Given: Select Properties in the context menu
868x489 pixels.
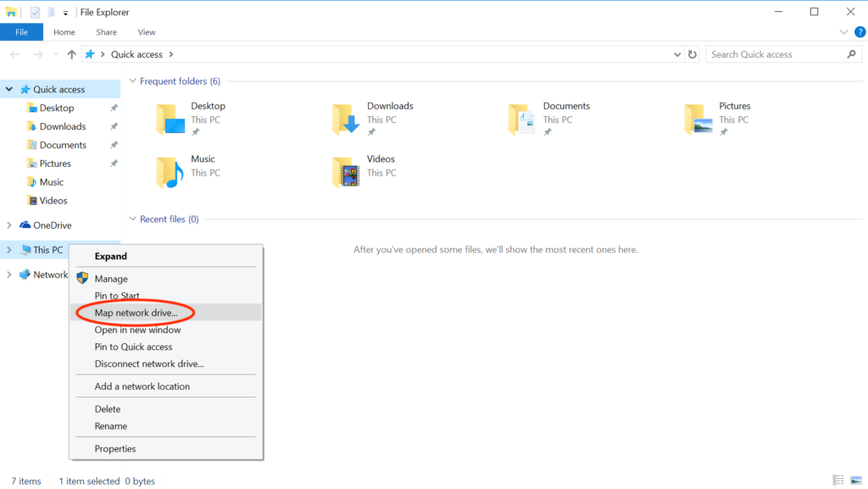Looking at the screenshot, I should pos(166,448).
